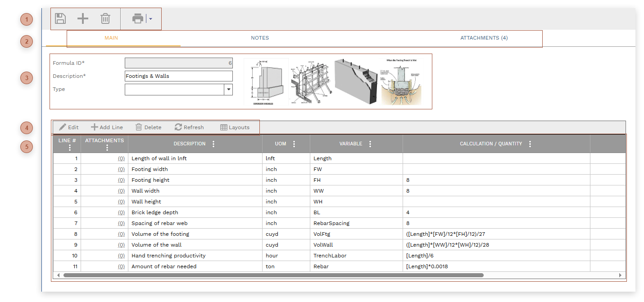
Task: Click the Save floppy disk icon
Action: tap(60, 18)
